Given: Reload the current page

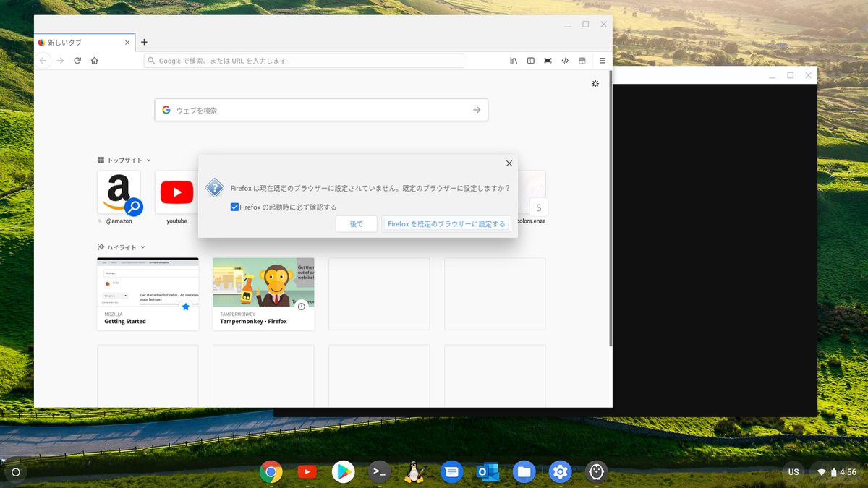Looking at the screenshot, I should pyautogui.click(x=77, y=61).
